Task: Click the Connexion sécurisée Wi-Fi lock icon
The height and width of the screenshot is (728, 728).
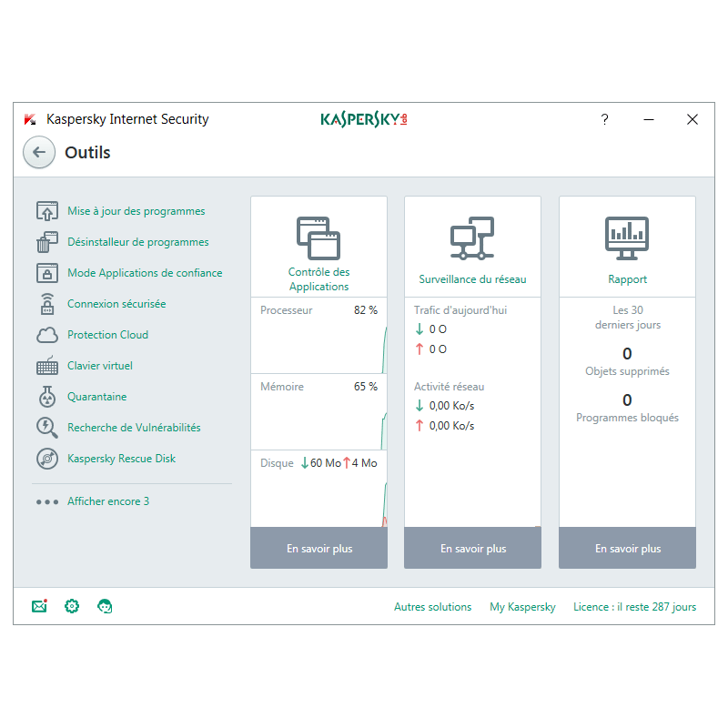Action: [x=47, y=304]
